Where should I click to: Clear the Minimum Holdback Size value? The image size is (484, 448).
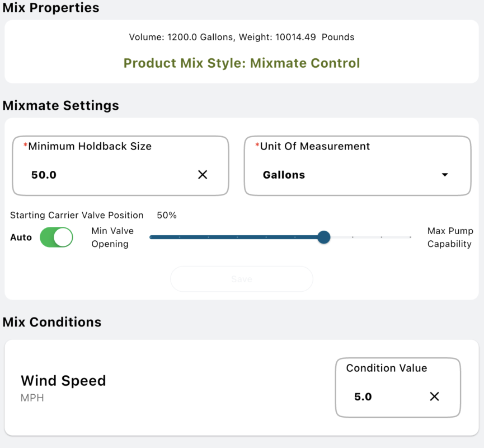click(203, 175)
